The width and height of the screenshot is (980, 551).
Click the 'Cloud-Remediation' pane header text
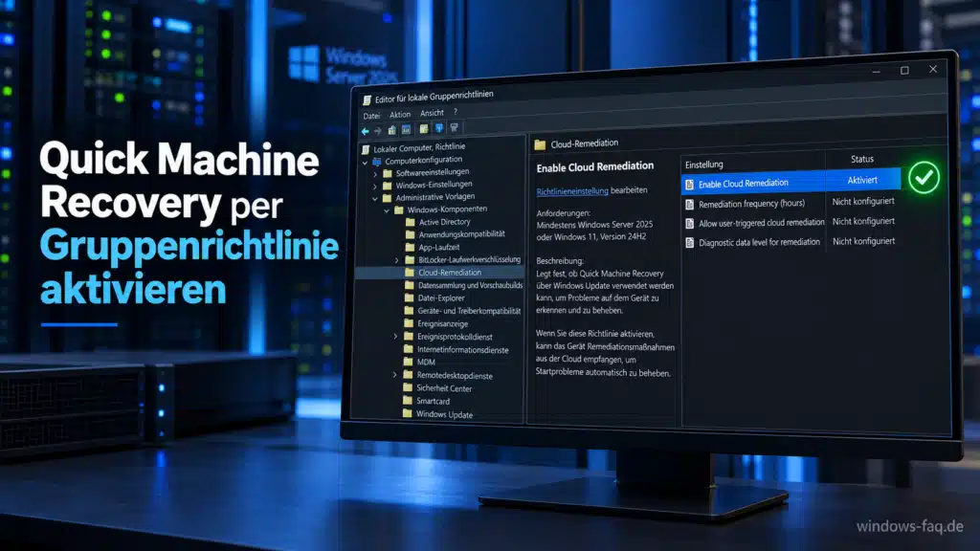point(585,143)
